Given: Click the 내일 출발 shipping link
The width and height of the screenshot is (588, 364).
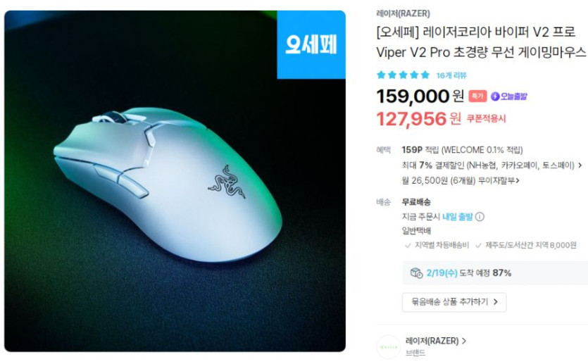Looking at the screenshot, I should [x=458, y=217].
